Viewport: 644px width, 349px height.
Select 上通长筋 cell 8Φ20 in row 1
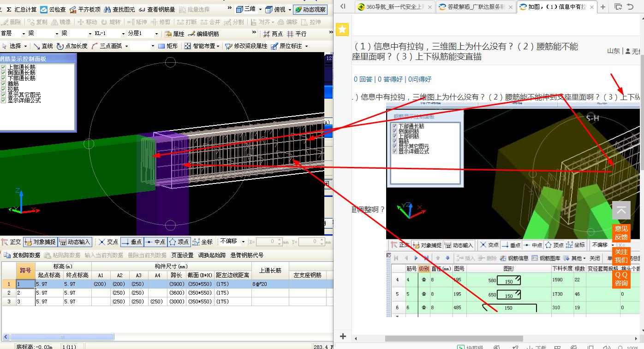pyautogui.click(x=270, y=284)
